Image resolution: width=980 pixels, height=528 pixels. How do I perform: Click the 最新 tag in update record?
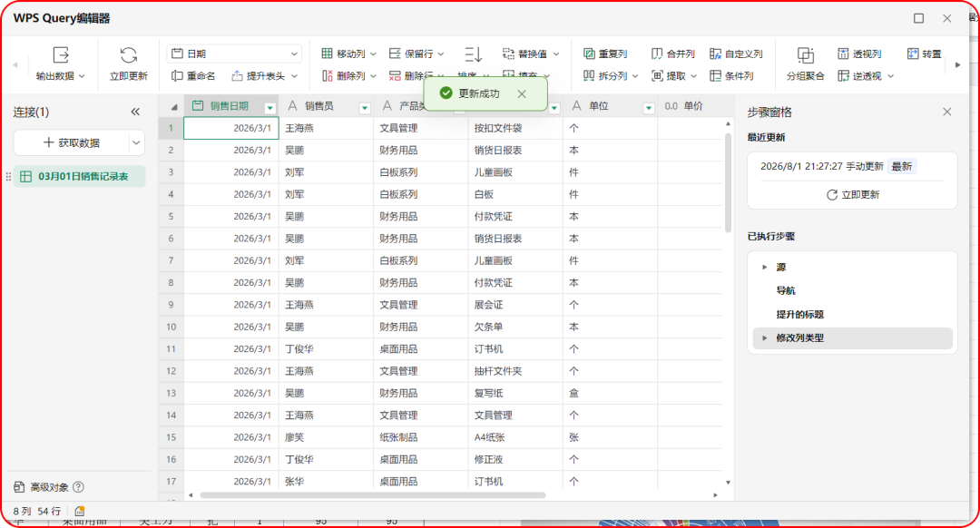click(901, 166)
